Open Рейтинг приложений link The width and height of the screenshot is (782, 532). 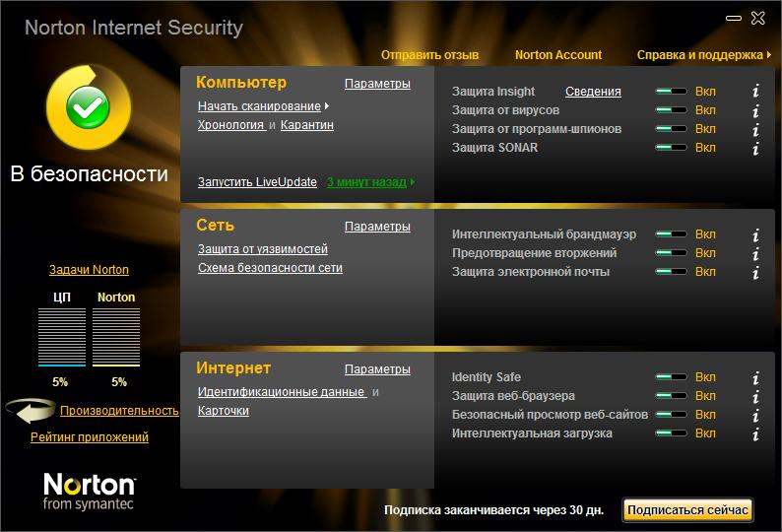point(90,437)
